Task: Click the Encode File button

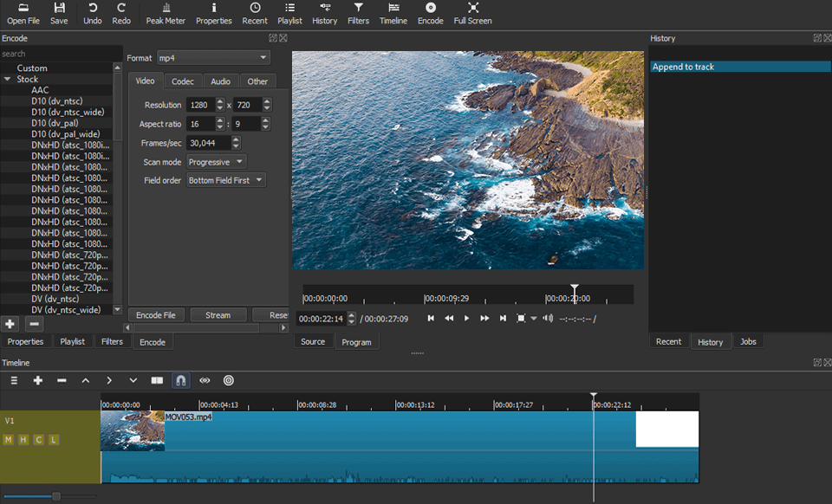Action: coord(156,314)
